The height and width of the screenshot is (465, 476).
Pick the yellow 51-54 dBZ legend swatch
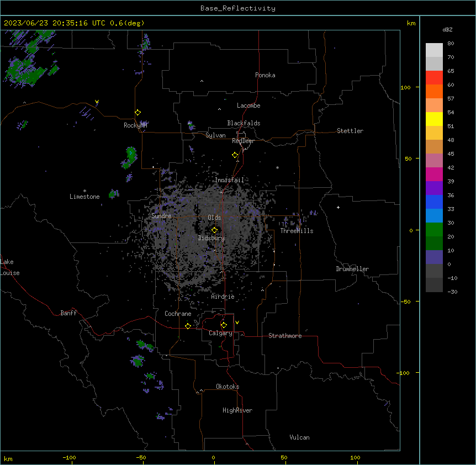[434, 119]
